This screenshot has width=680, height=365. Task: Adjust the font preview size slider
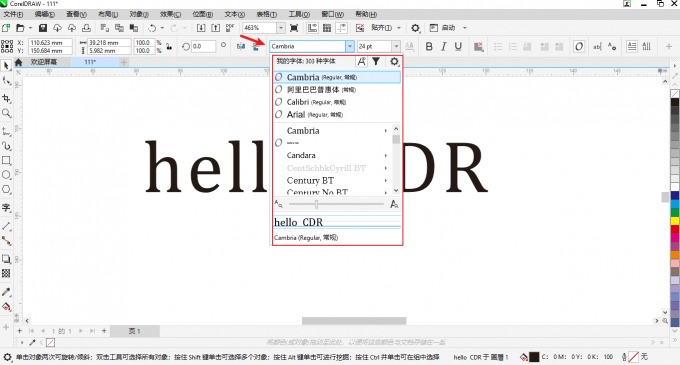coord(316,204)
